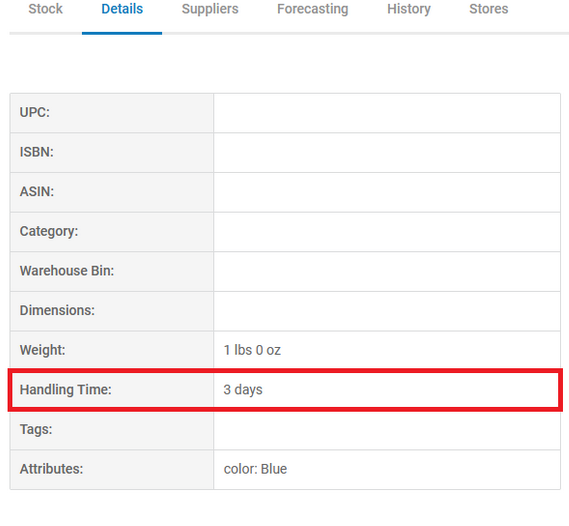The width and height of the screenshot is (569, 526).
Task: Click the empty Category value cell
Action: click(x=387, y=232)
